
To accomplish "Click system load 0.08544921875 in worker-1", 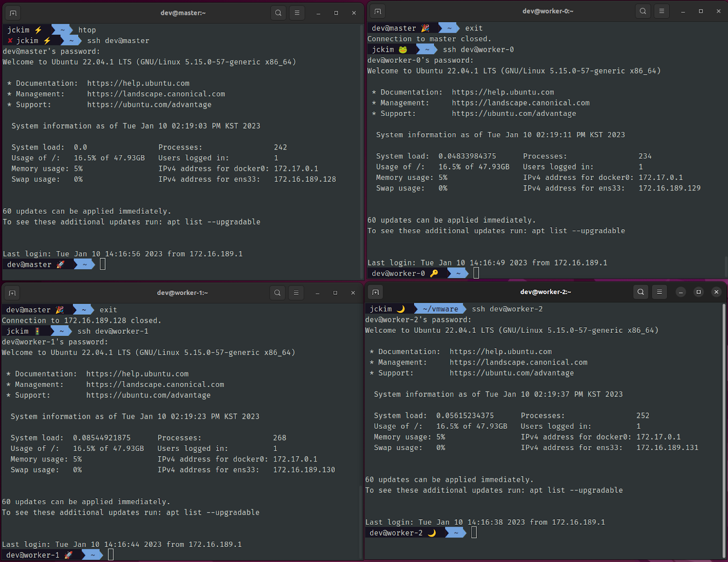I will point(101,438).
